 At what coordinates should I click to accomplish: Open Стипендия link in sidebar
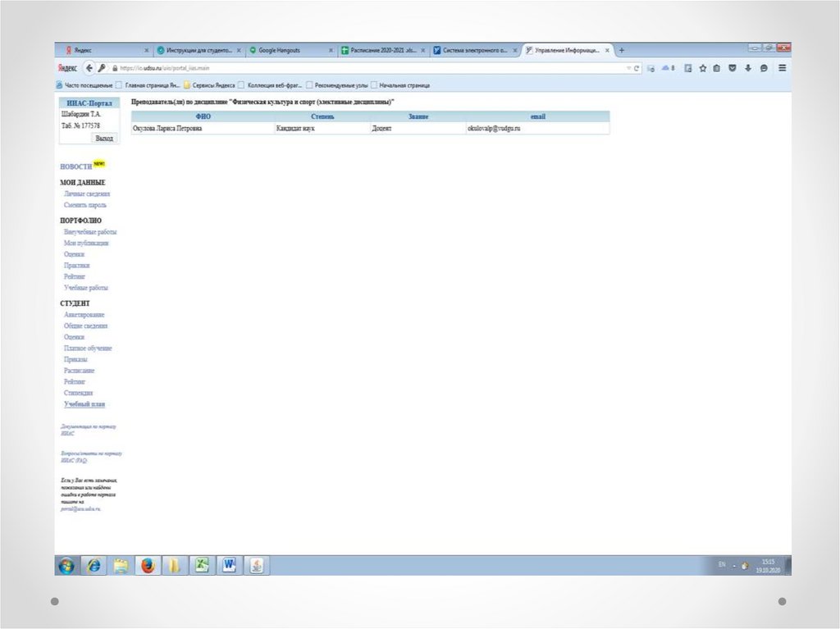click(x=78, y=394)
